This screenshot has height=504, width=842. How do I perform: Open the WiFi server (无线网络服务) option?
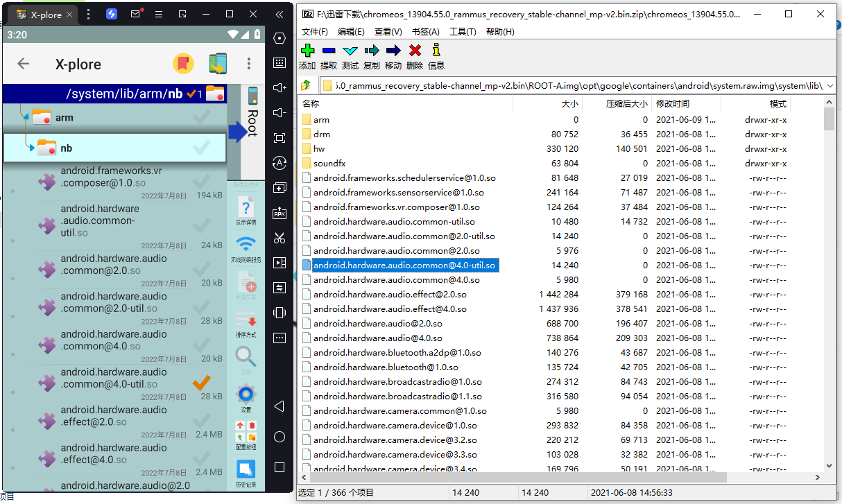coord(246,250)
